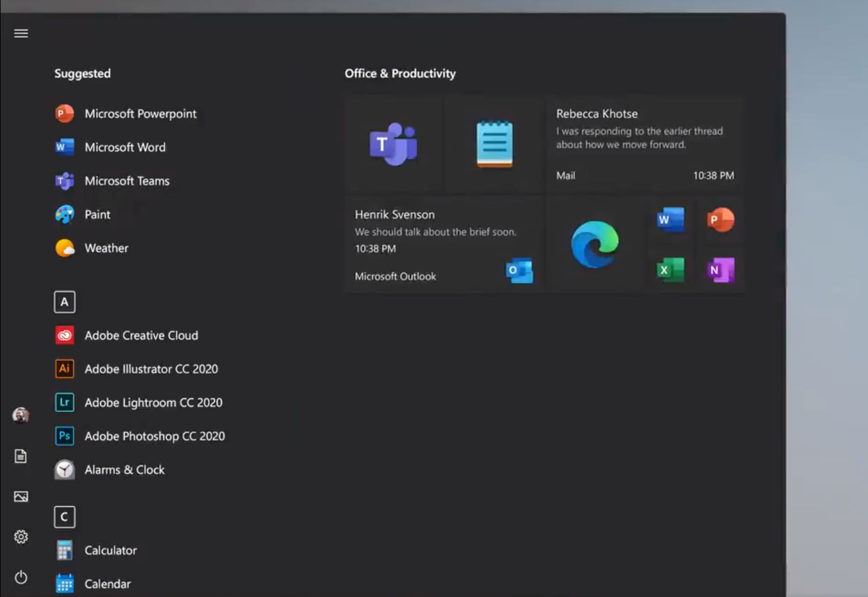The height and width of the screenshot is (597, 868).
Task: Open Mail tile from Rebecca Khotse
Action: [x=645, y=144]
